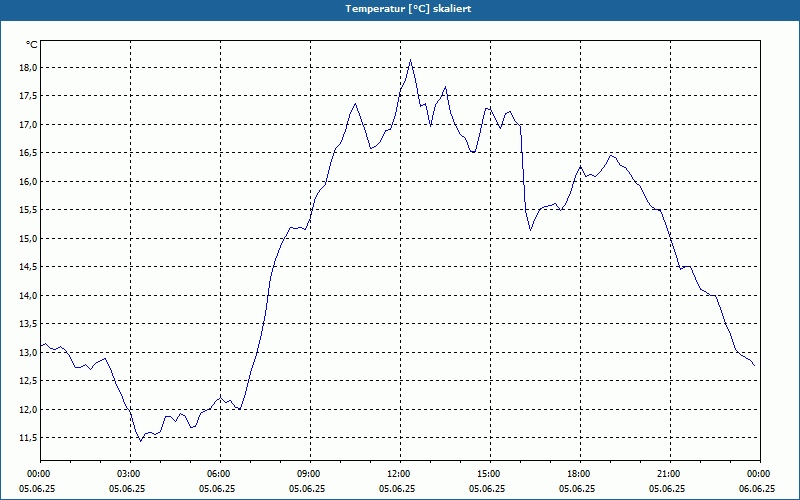This screenshot has height=500, width=800.
Task: Click the 15:00 time label
Action: tap(490, 474)
